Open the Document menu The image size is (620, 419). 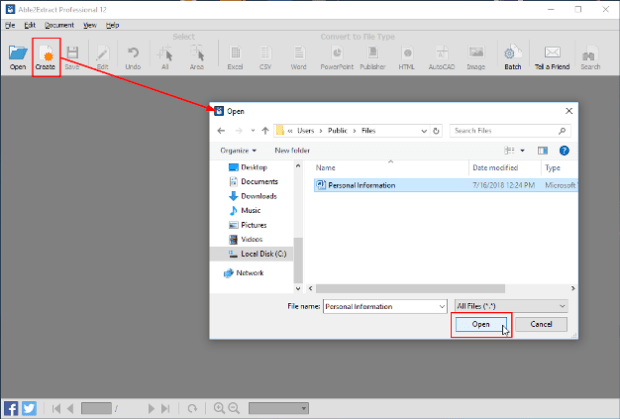click(59, 25)
